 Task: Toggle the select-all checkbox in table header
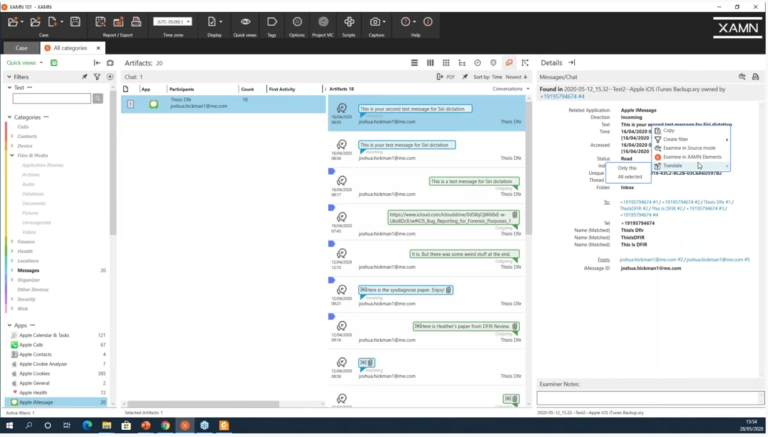tap(126, 89)
